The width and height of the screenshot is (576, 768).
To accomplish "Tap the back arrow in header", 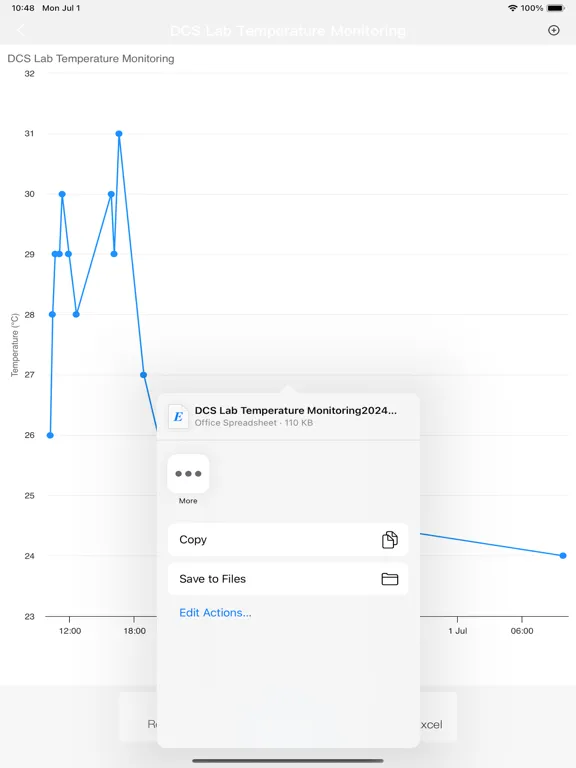I will (x=21, y=30).
